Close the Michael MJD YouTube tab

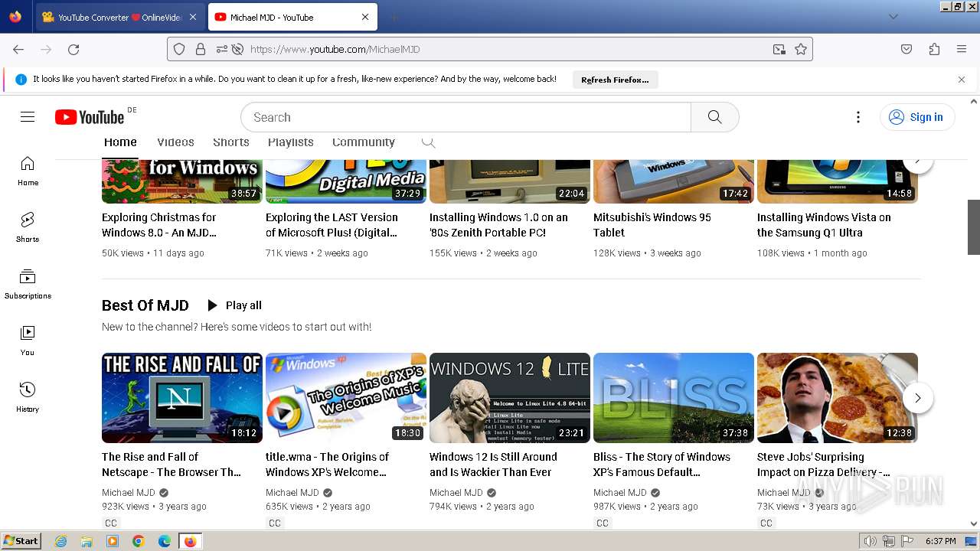pyautogui.click(x=365, y=17)
